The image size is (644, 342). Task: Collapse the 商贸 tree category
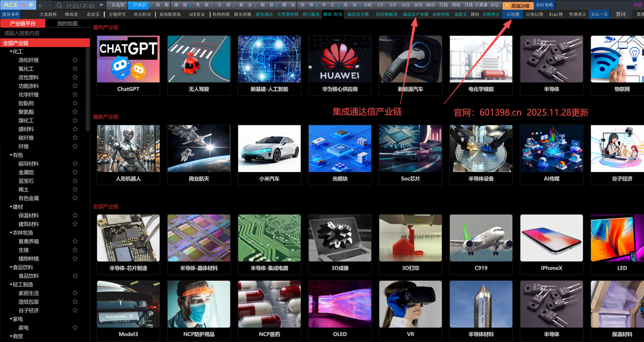coord(12,336)
